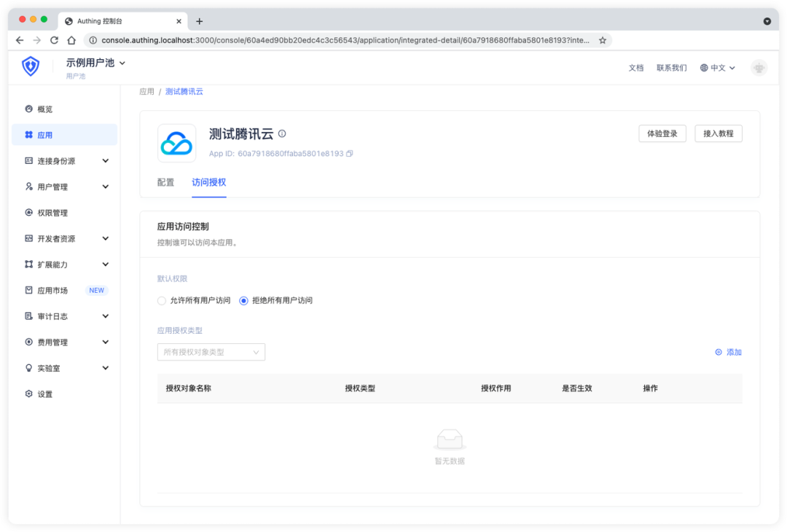This screenshot has height=532, width=787.
Task: Close the Authing 控制台 browser tab
Action: pos(179,21)
